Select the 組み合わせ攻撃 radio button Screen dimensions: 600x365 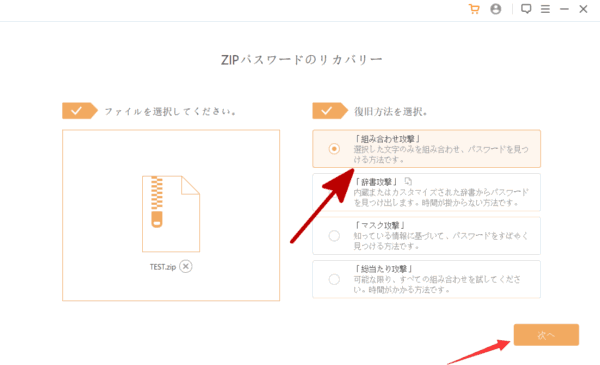click(334, 148)
